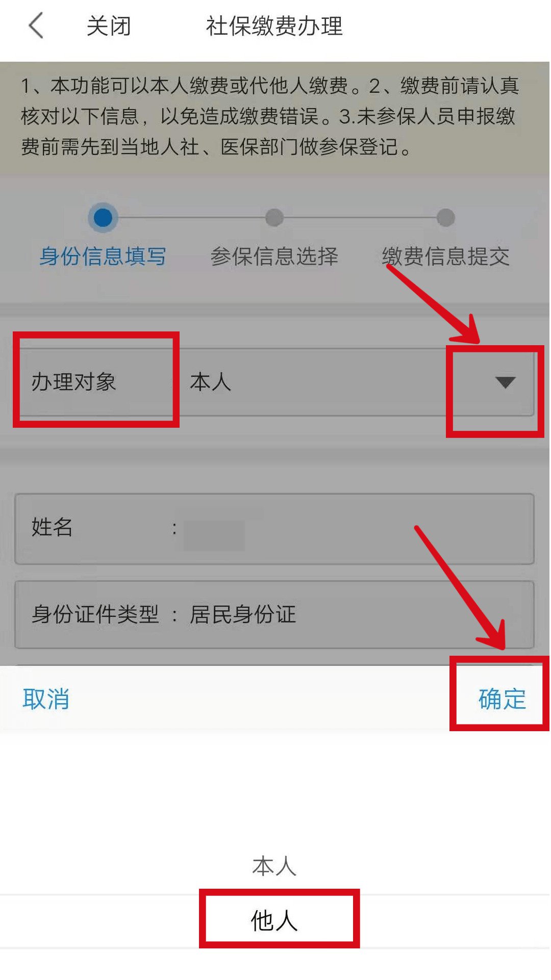Click the notice text about 缴费
This screenshot has width=551, height=980.
[270, 116]
